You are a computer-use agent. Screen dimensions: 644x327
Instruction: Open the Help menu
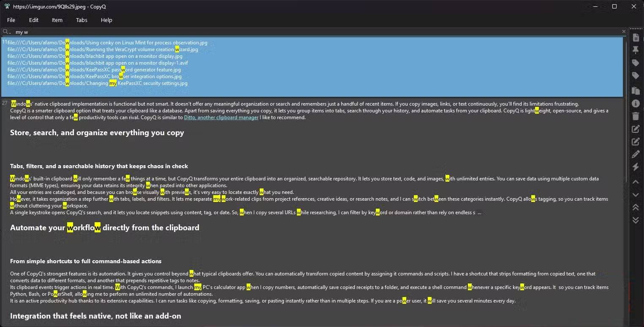pos(106,20)
